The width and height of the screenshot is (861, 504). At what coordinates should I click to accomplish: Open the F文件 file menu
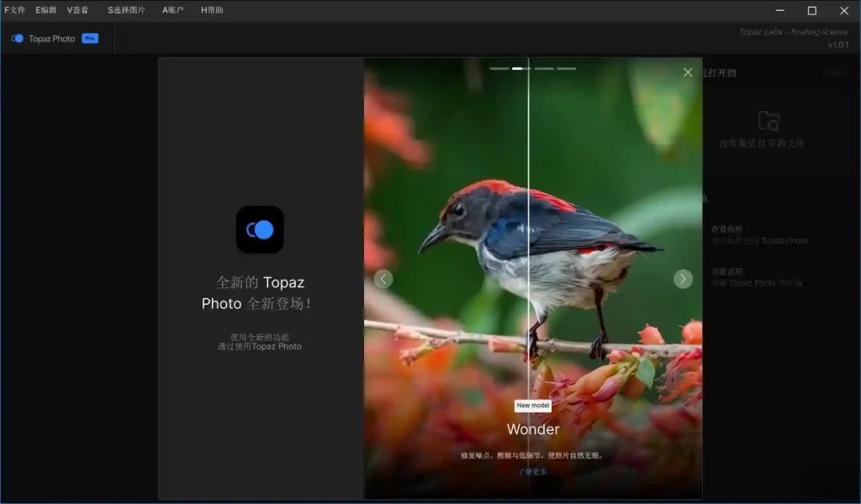[x=14, y=10]
